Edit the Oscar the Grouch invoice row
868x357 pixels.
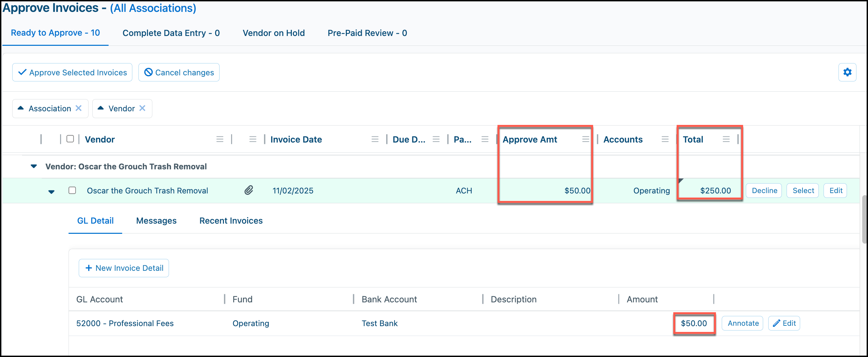pos(835,190)
